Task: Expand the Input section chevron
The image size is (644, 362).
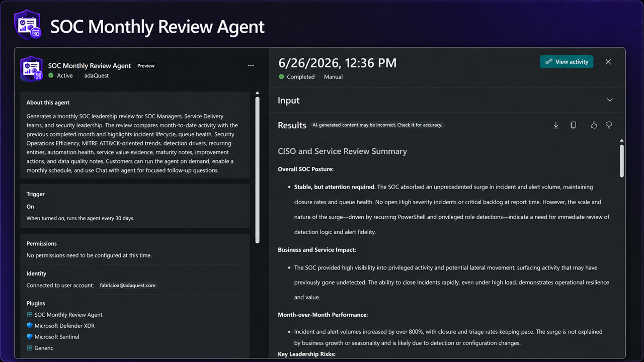Action: point(610,100)
